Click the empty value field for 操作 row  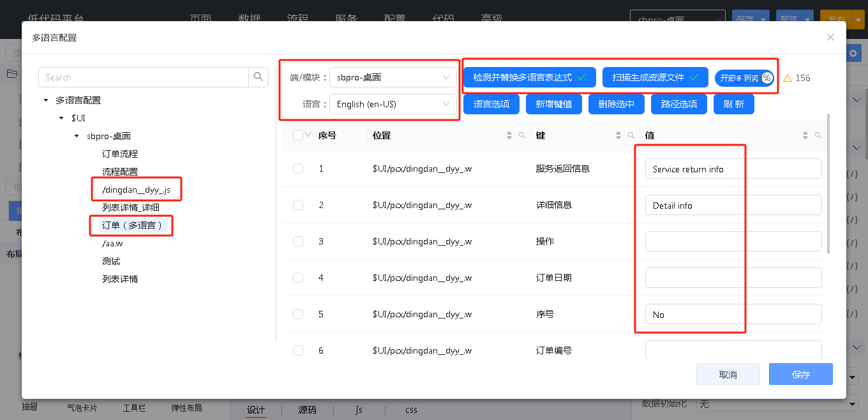coord(733,241)
